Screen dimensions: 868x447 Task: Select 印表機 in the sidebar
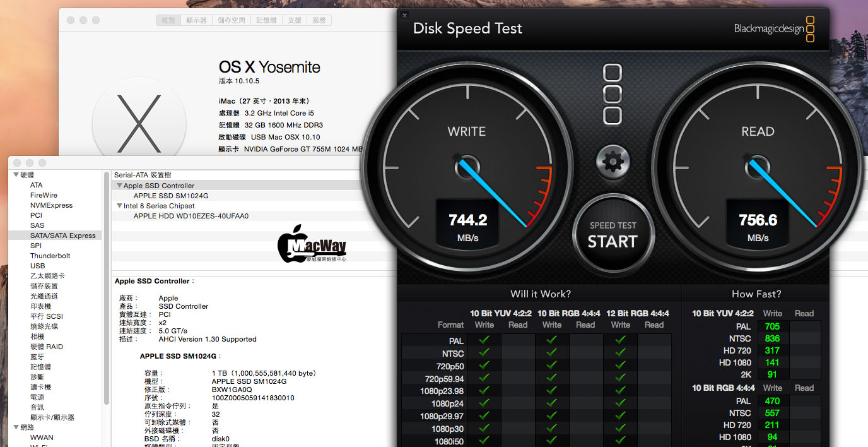pyautogui.click(x=40, y=306)
